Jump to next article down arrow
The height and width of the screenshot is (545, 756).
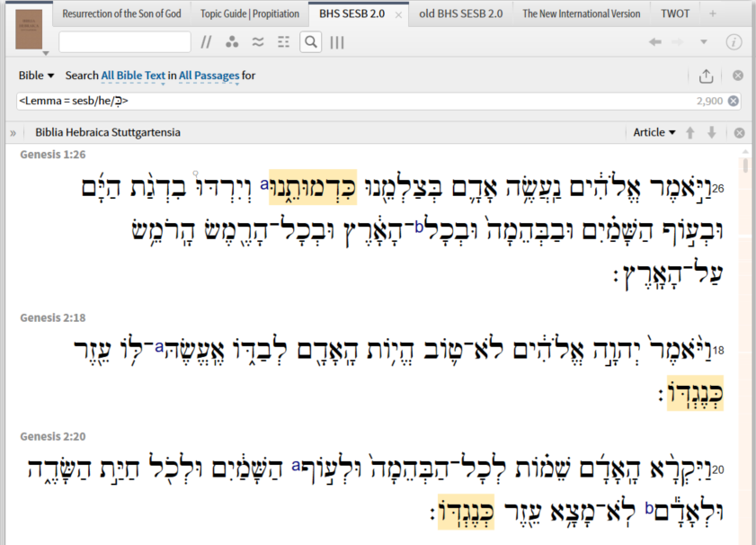pos(712,132)
